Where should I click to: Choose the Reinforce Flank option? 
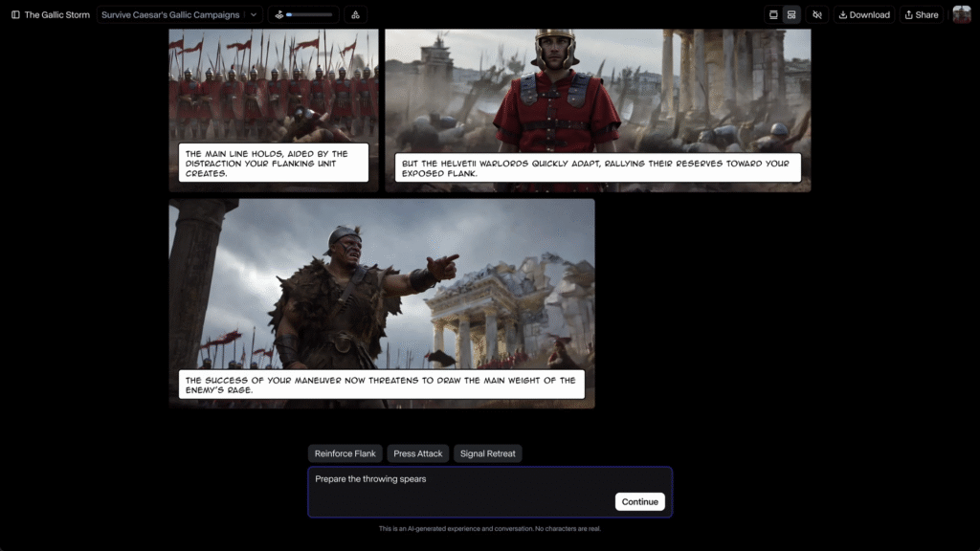coord(345,453)
